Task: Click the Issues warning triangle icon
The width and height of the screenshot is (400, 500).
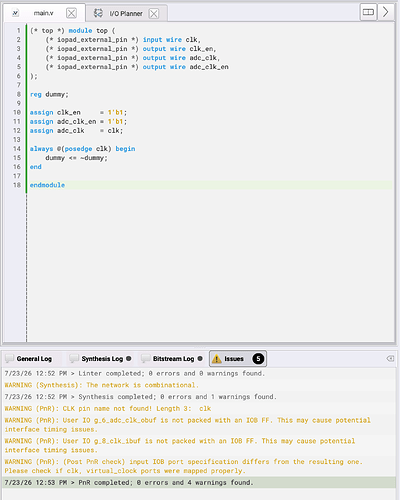Action: (x=217, y=359)
